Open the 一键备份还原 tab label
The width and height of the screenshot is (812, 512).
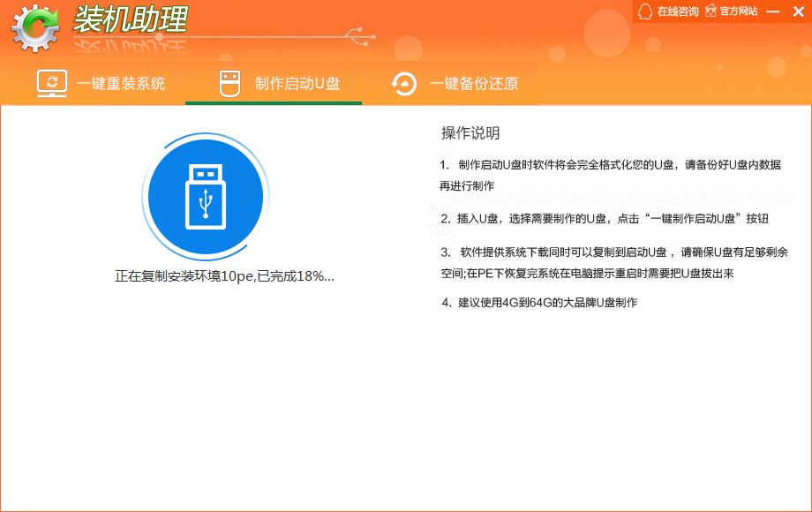pyautogui.click(x=474, y=84)
